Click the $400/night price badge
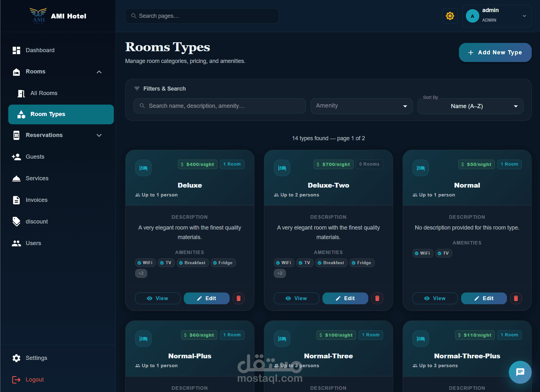Viewport: 540px width, 392px height. [197, 164]
